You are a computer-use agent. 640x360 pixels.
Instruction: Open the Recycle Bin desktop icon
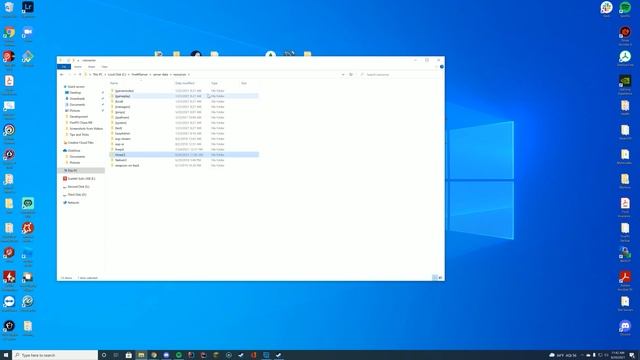click(9, 9)
